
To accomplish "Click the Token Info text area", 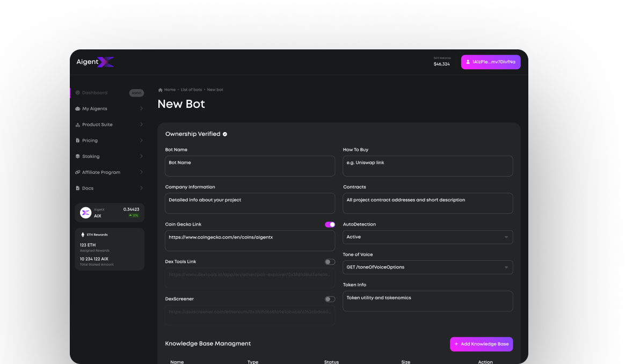I will click(427, 301).
